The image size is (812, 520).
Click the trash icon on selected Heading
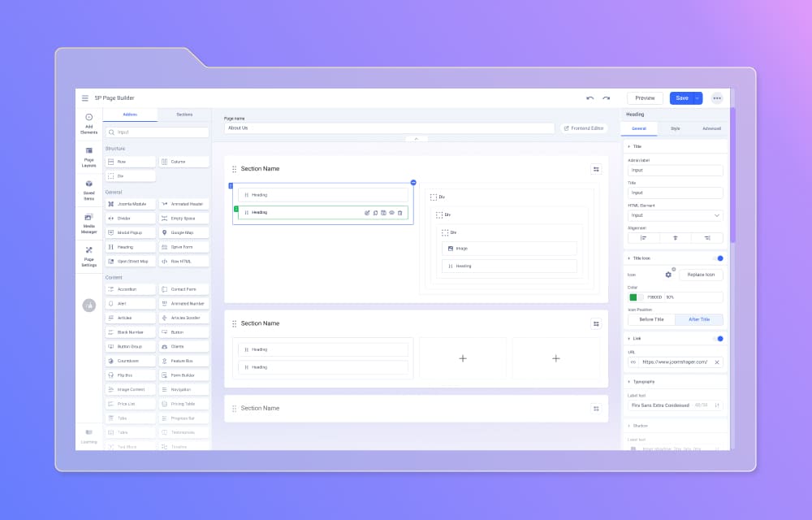[x=400, y=213]
